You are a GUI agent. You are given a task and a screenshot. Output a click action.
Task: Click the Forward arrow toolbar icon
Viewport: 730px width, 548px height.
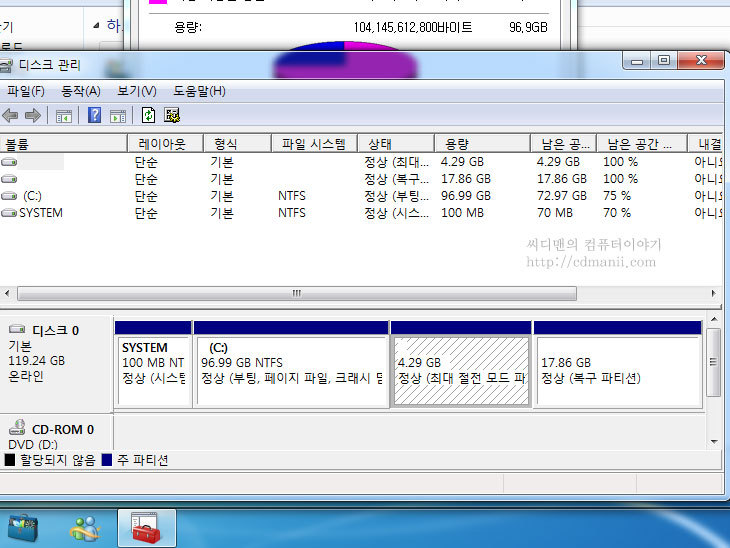[32, 116]
